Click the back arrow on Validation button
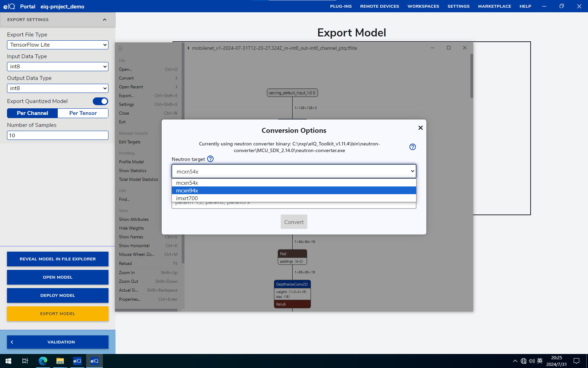588x368 pixels. coord(12,342)
